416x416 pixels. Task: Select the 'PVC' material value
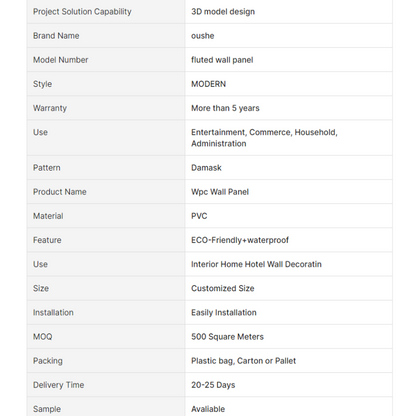(199, 216)
